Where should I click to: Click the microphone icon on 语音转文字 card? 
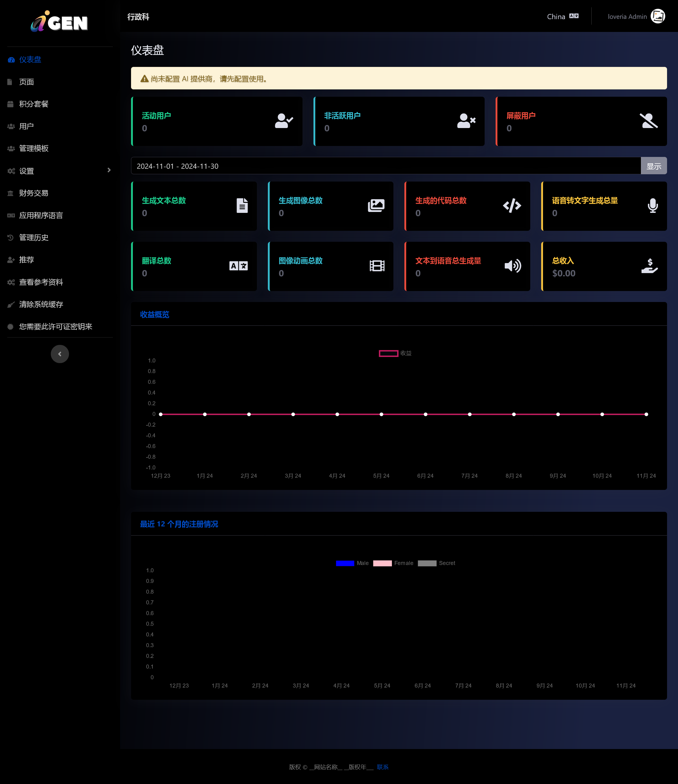pyautogui.click(x=653, y=206)
